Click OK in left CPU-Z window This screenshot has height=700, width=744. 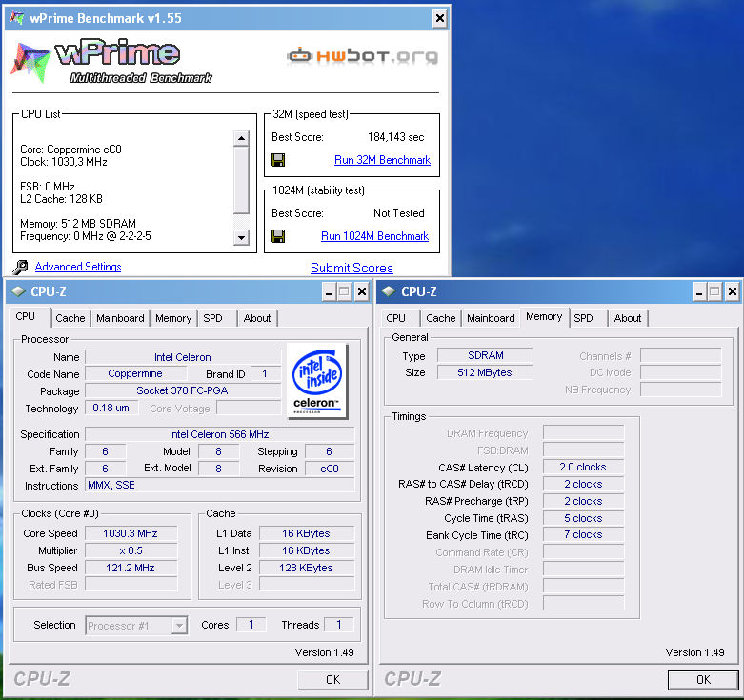click(x=333, y=680)
